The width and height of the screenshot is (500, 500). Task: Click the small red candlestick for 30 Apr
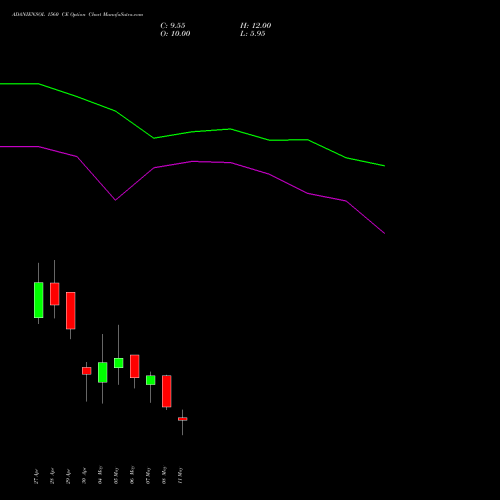[x=87, y=371]
